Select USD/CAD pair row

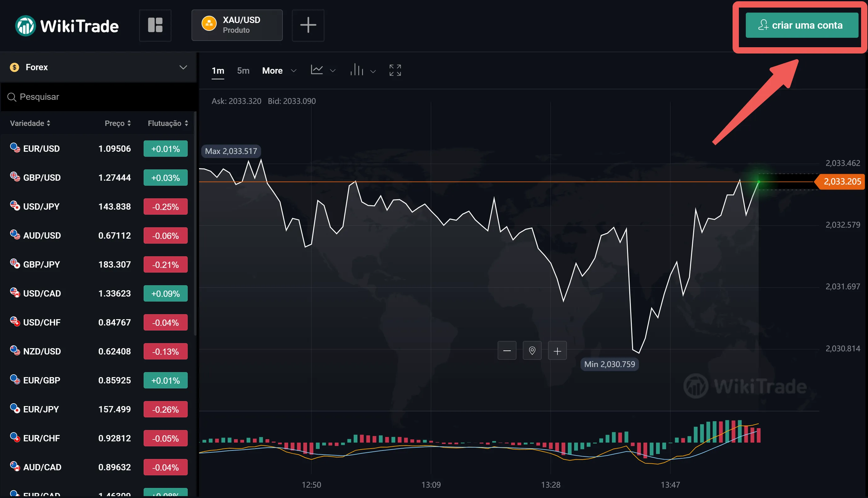(x=98, y=293)
